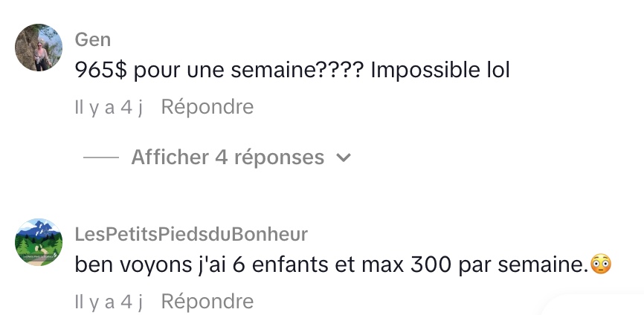
Task: Reply to Gen's comment
Action: [x=207, y=107]
